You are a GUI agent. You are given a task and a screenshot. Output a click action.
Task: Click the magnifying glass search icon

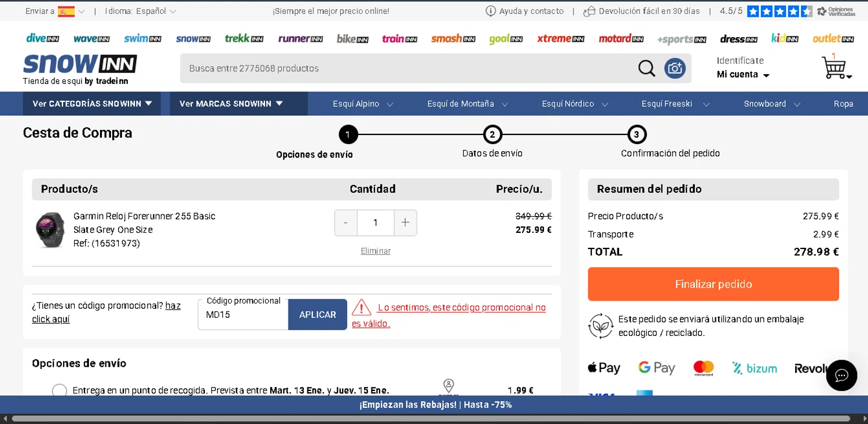(x=646, y=68)
